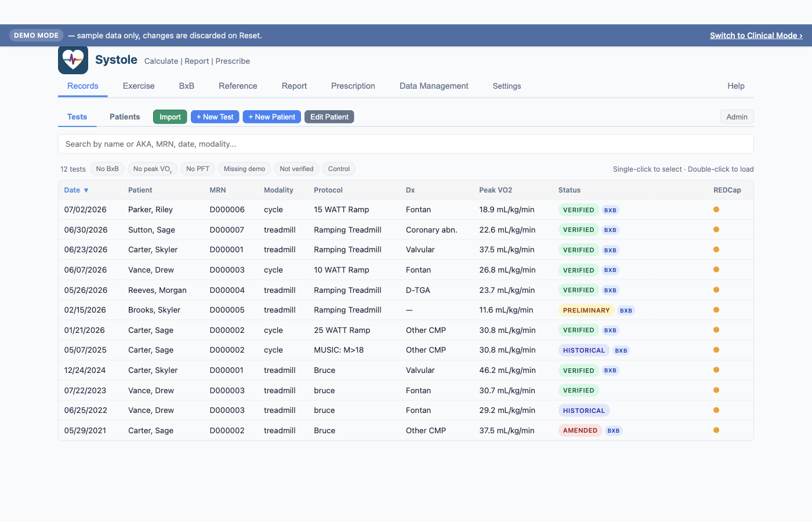Open the Data Management tab
Image resolution: width=812 pixels, height=522 pixels.
click(x=434, y=86)
